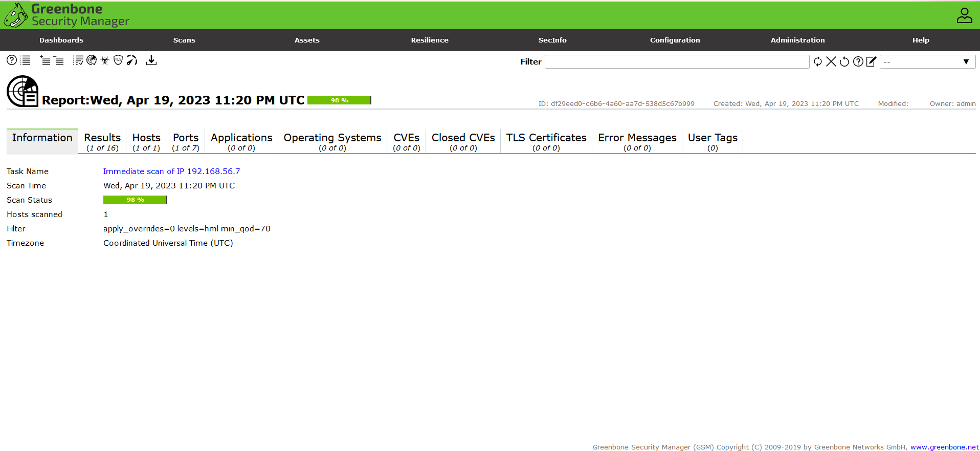Switch to the Applications tab
Image resolution: width=980 pixels, height=451 pixels.
[241, 141]
